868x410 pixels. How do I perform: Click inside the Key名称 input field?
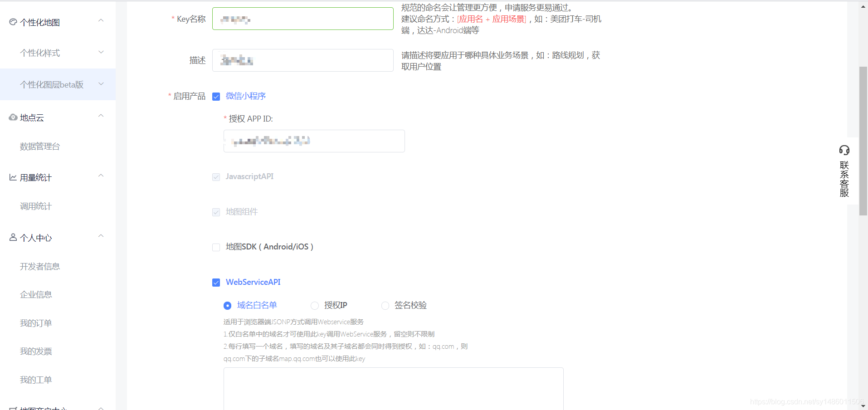(302, 19)
